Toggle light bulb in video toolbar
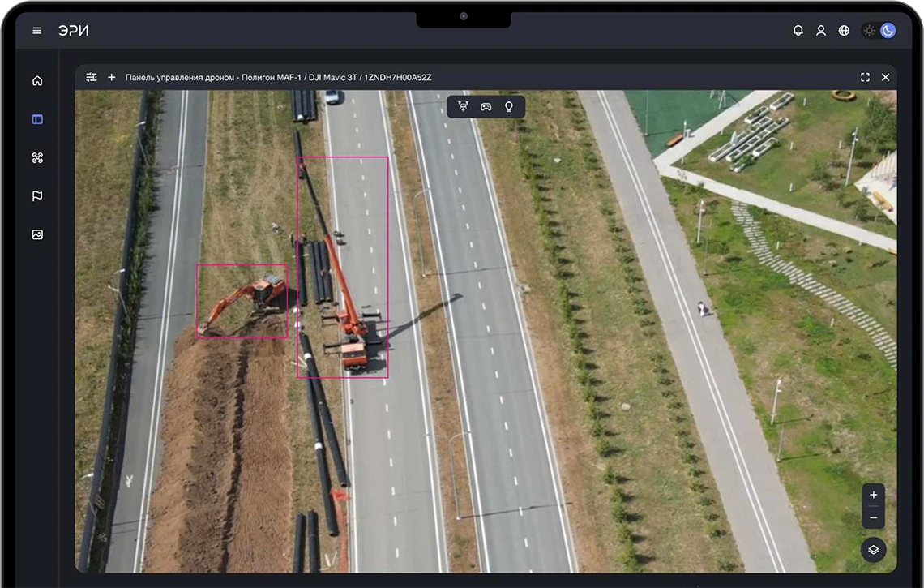Screen dimensions: 924x588 [509, 107]
